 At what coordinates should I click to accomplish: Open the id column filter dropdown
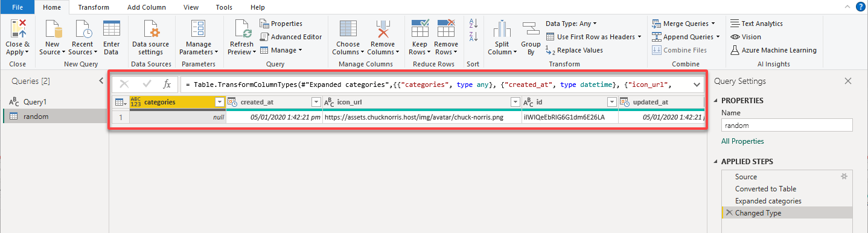[611, 103]
